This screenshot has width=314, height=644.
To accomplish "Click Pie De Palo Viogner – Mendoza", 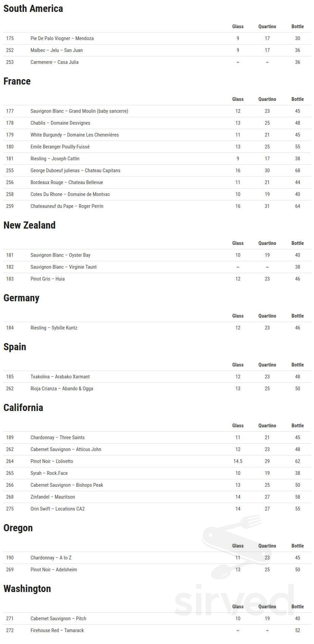I will pos(62,38).
